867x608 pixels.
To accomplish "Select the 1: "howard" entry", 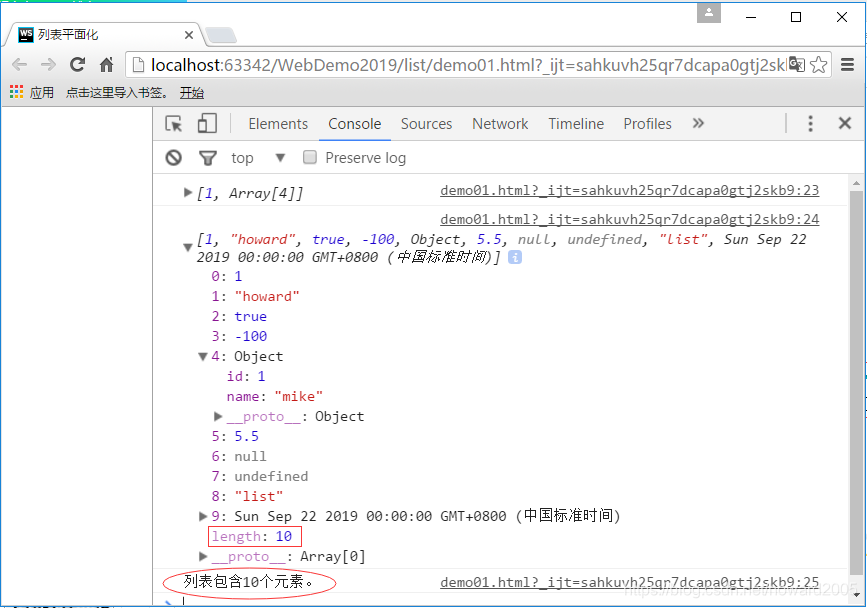I will 255,297.
